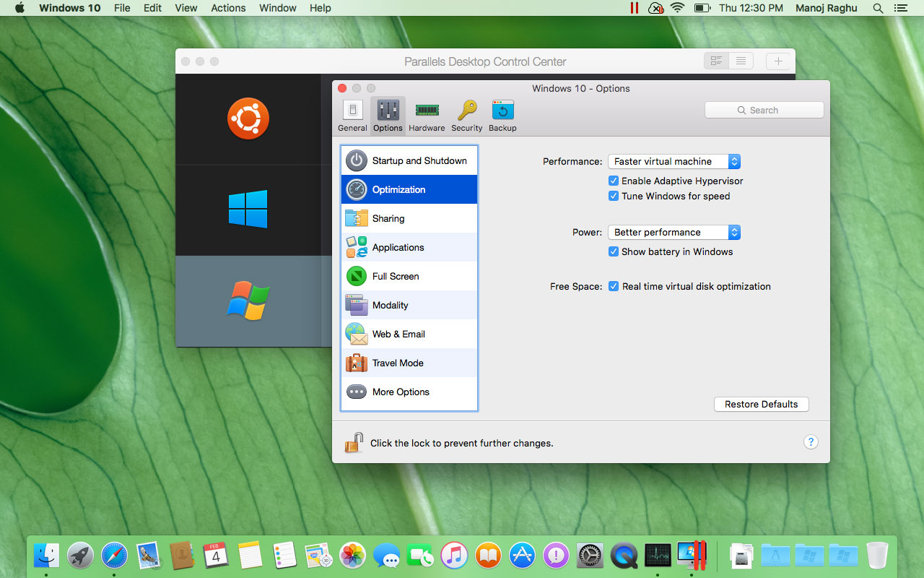Open the Edit menu
The width and height of the screenshot is (924, 578).
(x=152, y=8)
